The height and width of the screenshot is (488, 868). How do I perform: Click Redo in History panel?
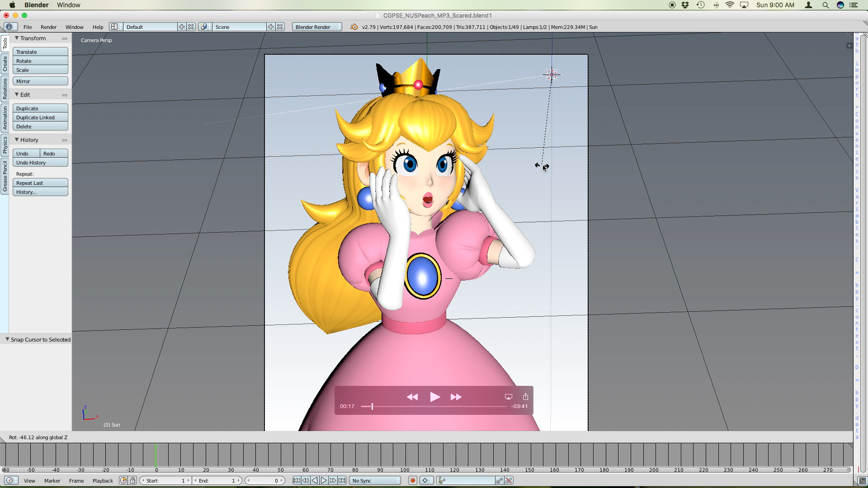[x=54, y=153]
